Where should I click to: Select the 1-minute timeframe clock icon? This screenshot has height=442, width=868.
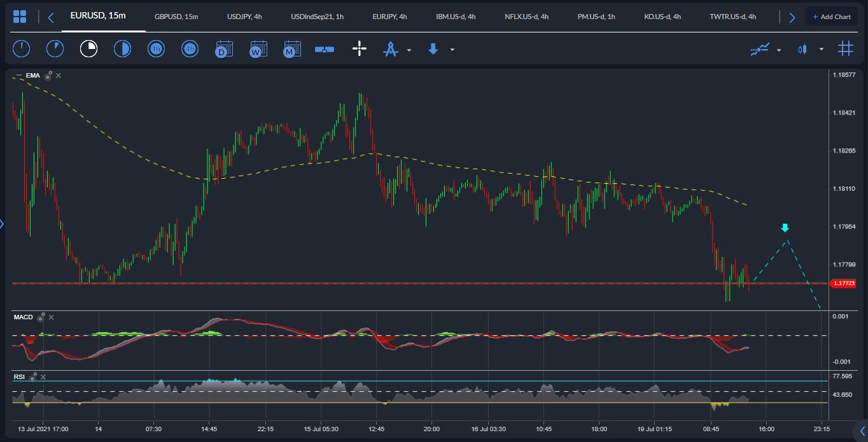tap(21, 49)
